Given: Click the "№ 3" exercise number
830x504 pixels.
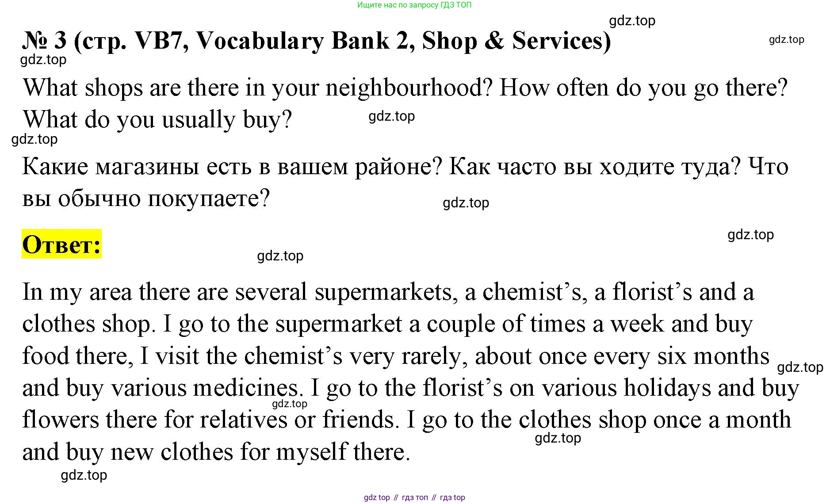Looking at the screenshot, I should [x=44, y=41].
